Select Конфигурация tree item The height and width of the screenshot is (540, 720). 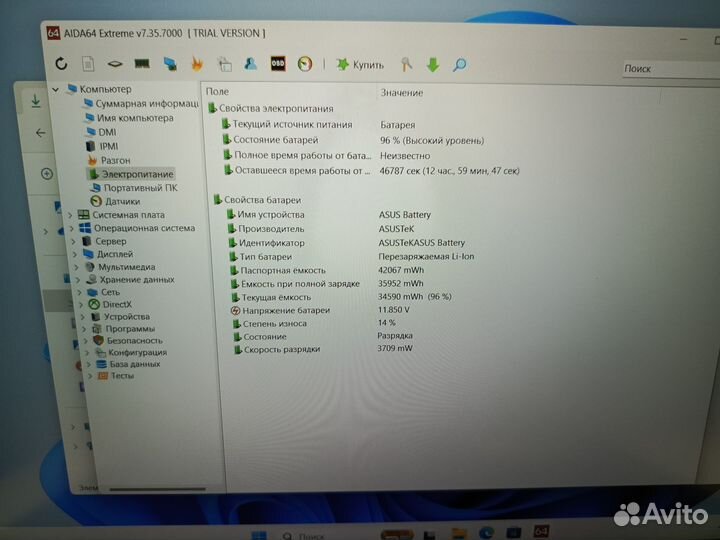pos(131,352)
